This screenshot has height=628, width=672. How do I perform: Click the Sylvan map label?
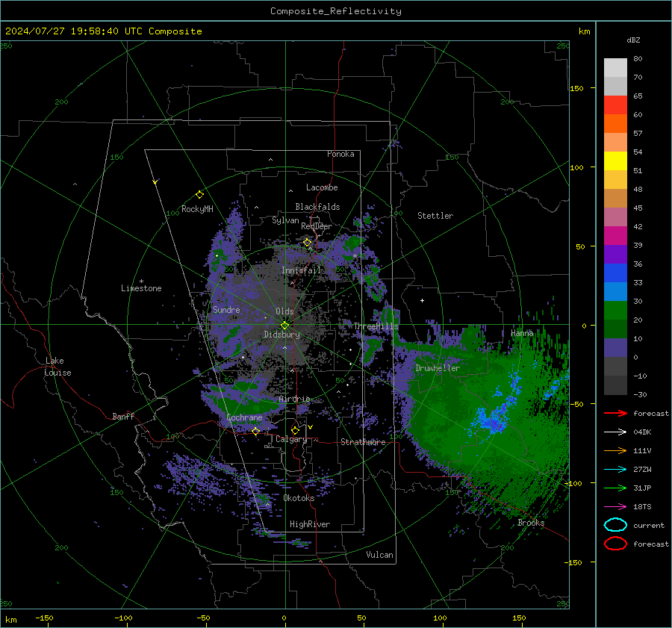285,220
